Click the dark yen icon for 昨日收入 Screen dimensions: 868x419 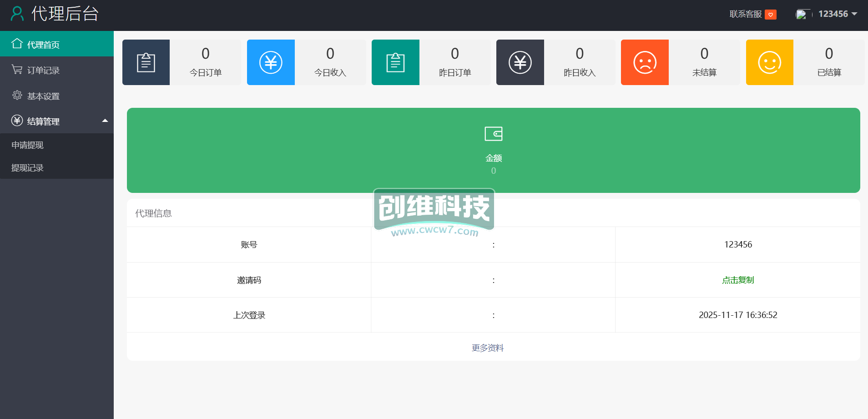tap(520, 62)
